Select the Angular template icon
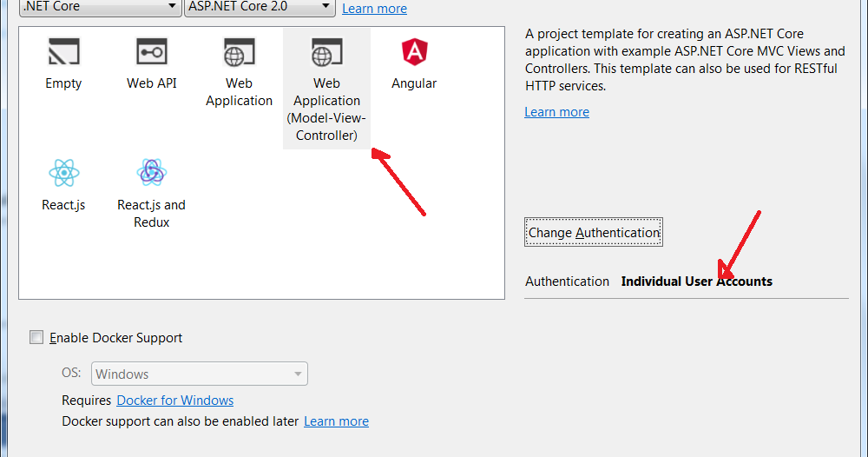868x457 pixels. click(415, 51)
